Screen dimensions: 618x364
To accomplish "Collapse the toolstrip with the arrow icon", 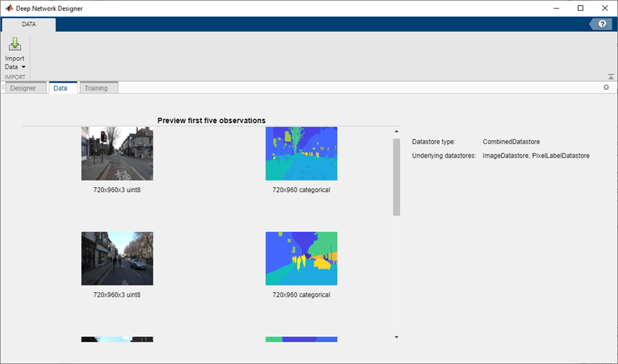I will (611, 76).
